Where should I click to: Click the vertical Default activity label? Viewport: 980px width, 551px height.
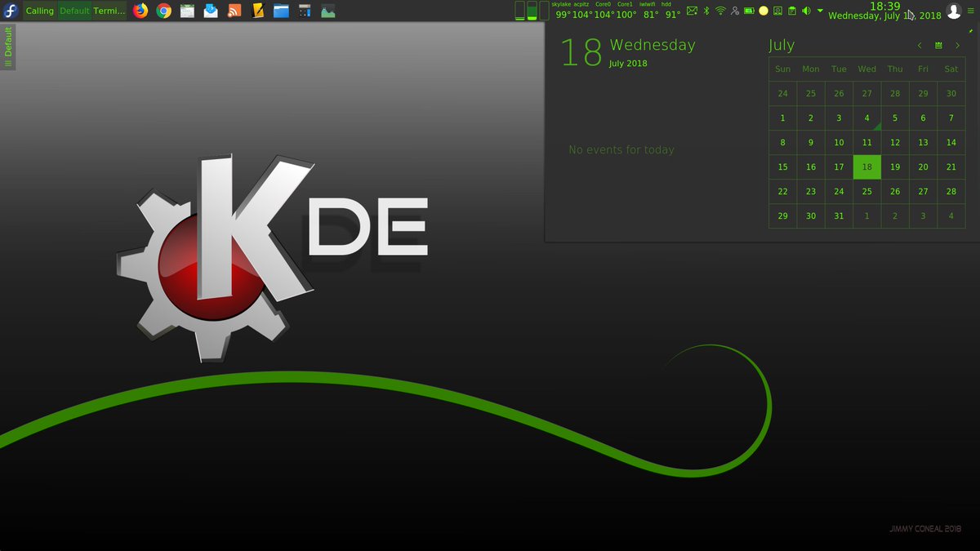click(8, 47)
